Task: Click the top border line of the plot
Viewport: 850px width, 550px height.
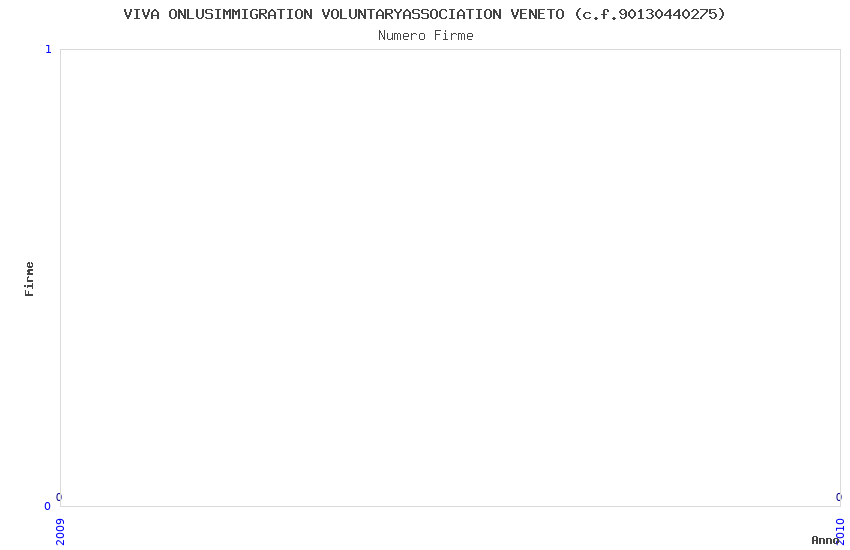Action: tap(450, 49)
